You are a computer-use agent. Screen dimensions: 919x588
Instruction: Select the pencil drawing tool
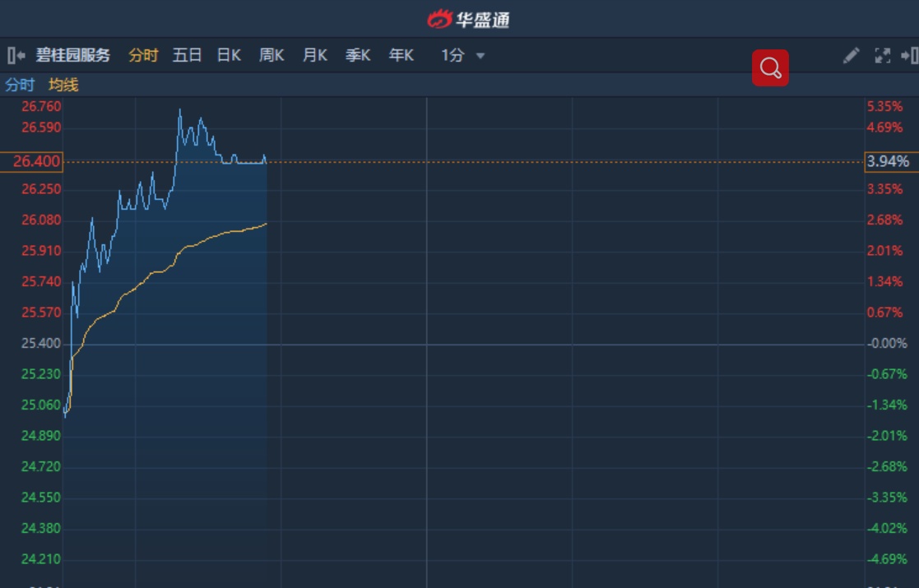click(851, 55)
